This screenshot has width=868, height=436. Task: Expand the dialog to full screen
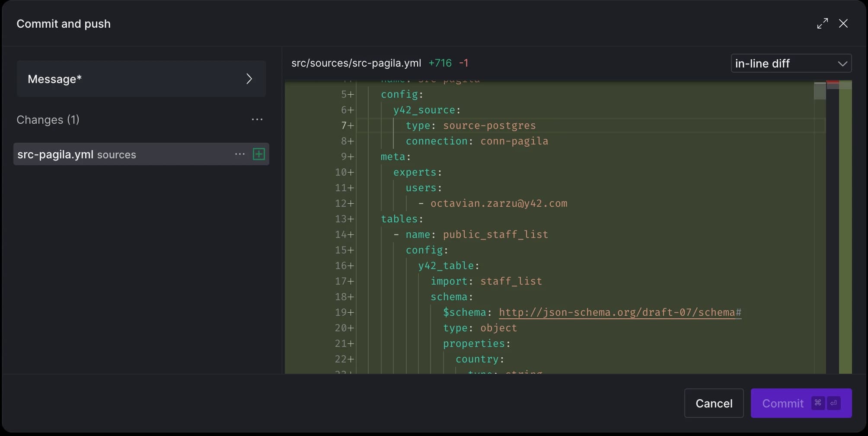822,23
